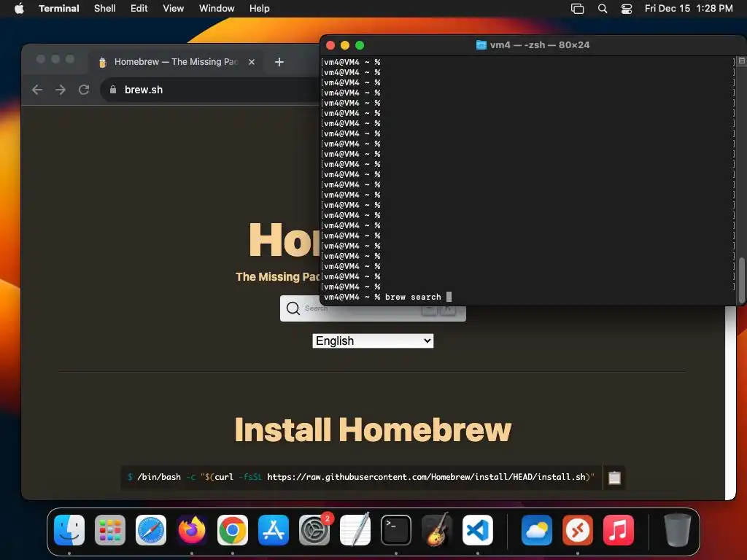
Task: Open System Settings with badge 2
Action: click(314, 530)
